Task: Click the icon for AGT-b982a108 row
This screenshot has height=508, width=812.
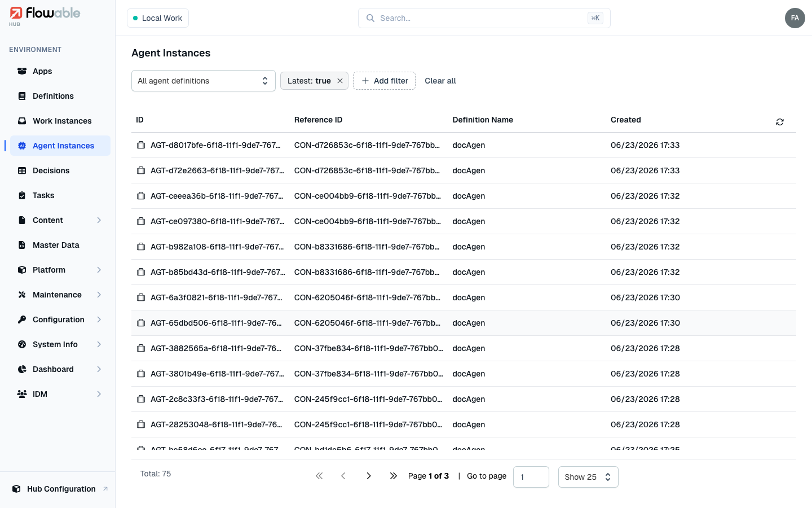Action: coord(141,247)
